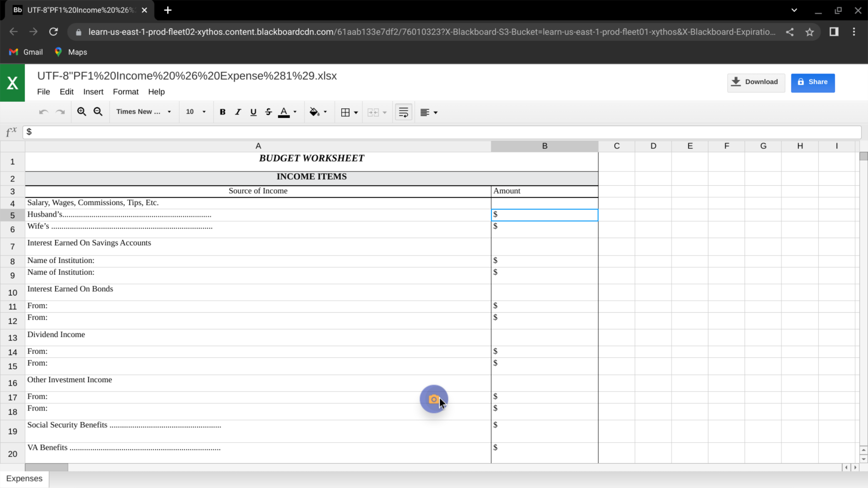The height and width of the screenshot is (488, 868).
Task: Click the share page icon in address bar
Action: tap(789, 32)
